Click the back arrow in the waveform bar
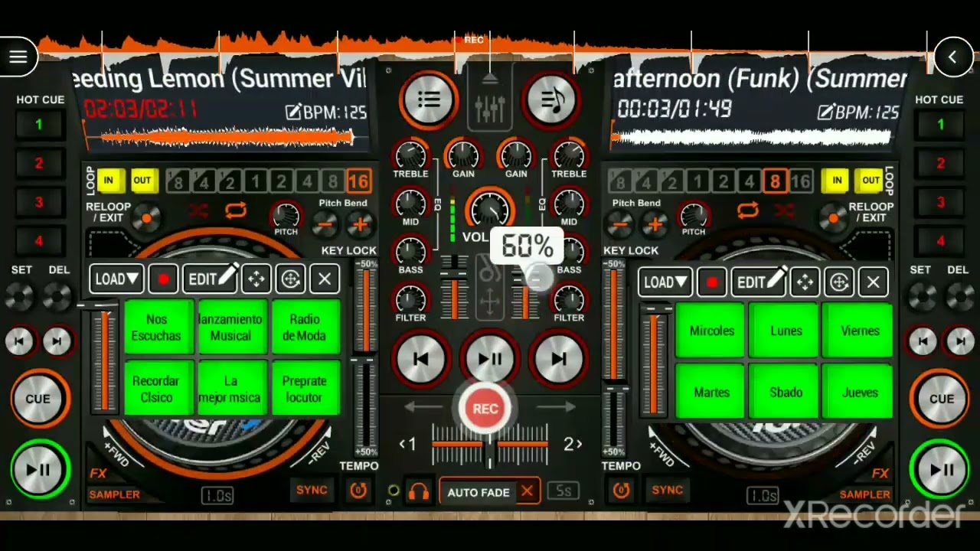 (952, 57)
